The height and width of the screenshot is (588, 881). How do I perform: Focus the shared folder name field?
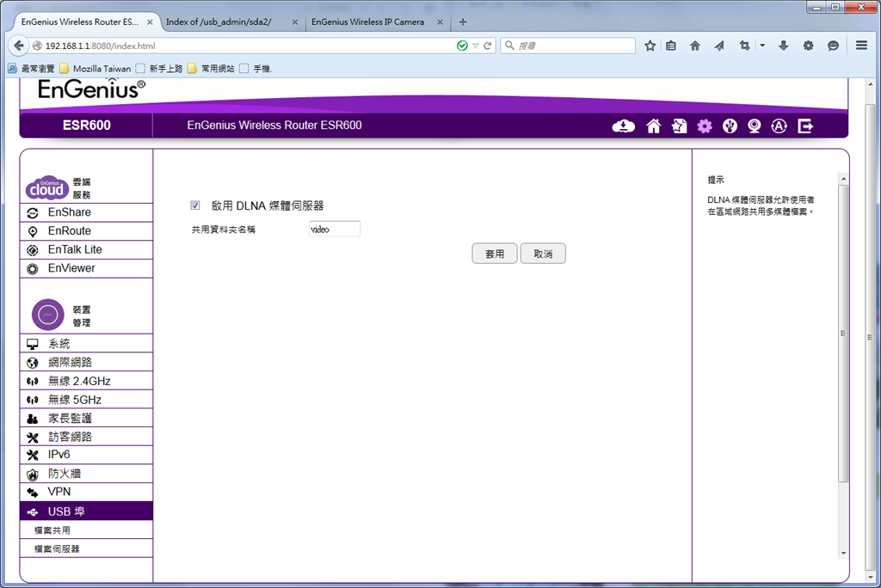(x=335, y=230)
